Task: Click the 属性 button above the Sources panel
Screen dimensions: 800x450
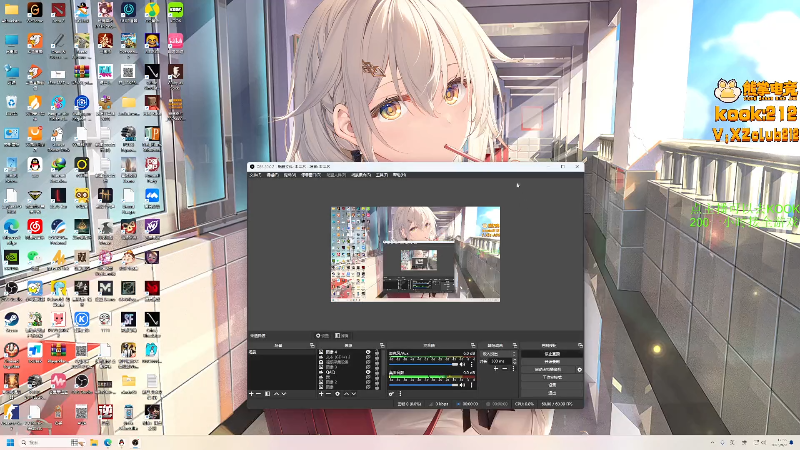Action: [322, 336]
